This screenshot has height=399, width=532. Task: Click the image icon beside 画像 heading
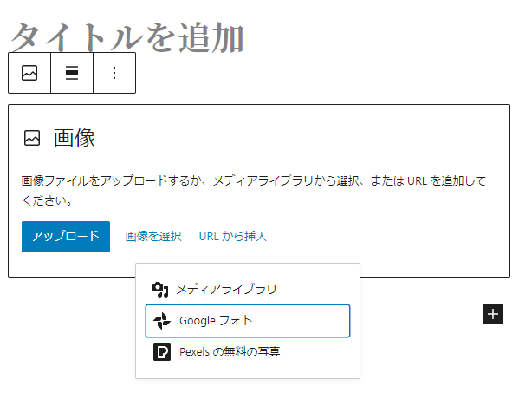coord(32,138)
